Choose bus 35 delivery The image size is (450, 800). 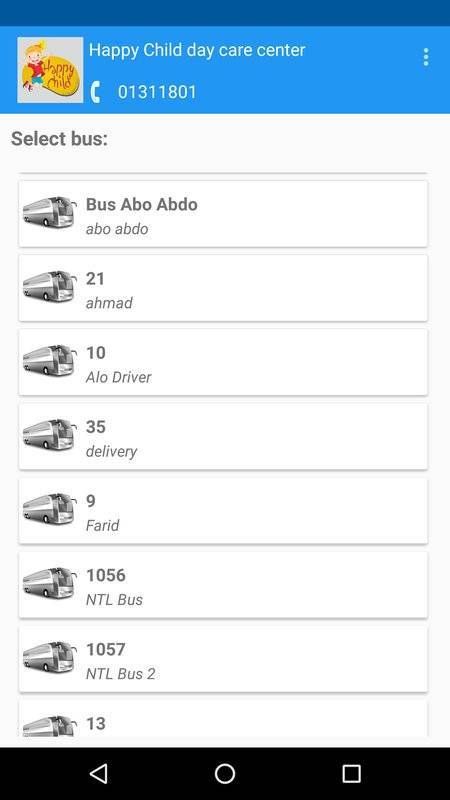click(x=223, y=437)
